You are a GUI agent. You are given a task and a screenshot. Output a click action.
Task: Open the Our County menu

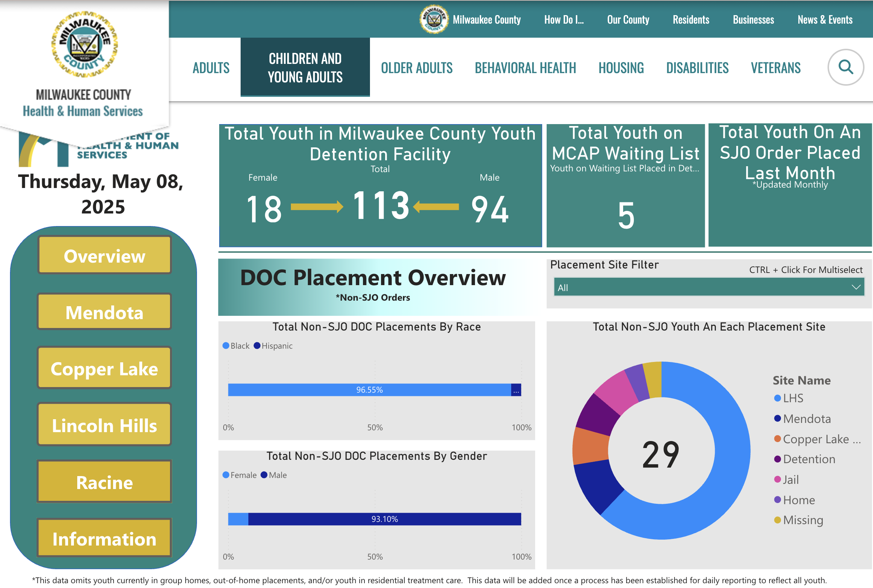coord(628,20)
